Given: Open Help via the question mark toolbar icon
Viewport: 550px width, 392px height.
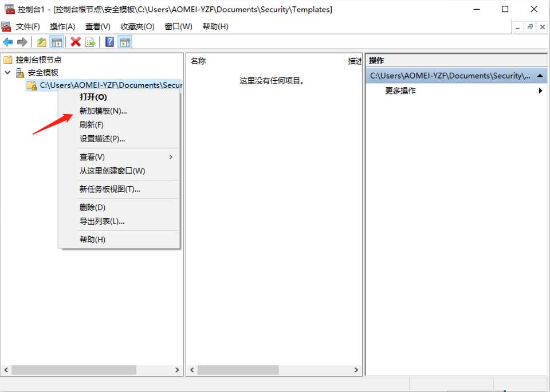Looking at the screenshot, I should pos(109,41).
